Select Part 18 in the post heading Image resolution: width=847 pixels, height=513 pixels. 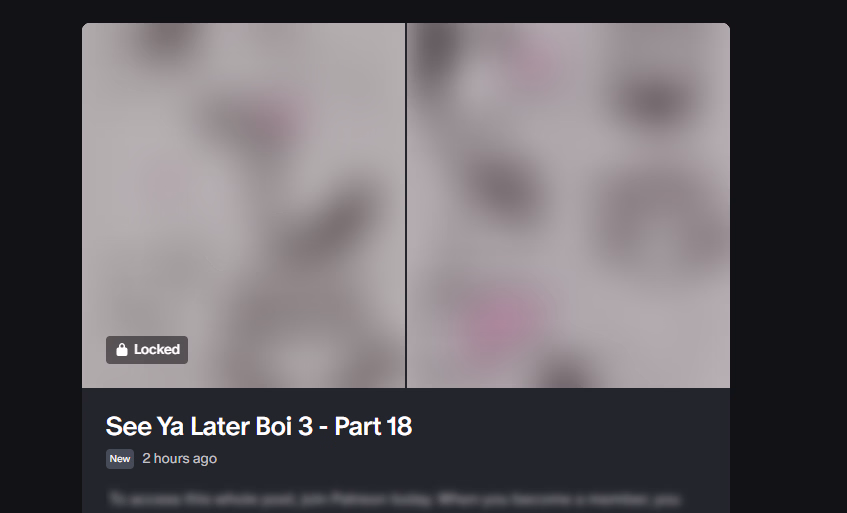(x=373, y=426)
